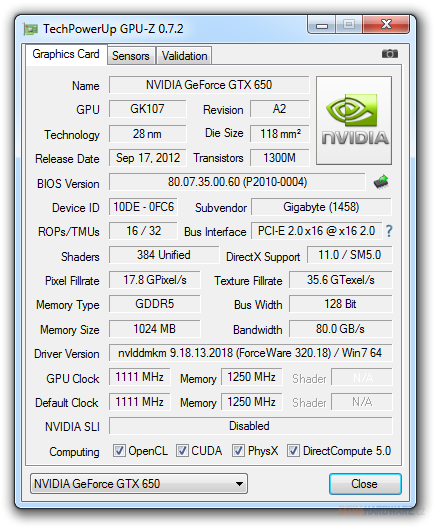Viewport: 435px width, 527px height.
Task: Click the Bus Interface field PCI-E 2.0 x16
Action: (x=316, y=231)
